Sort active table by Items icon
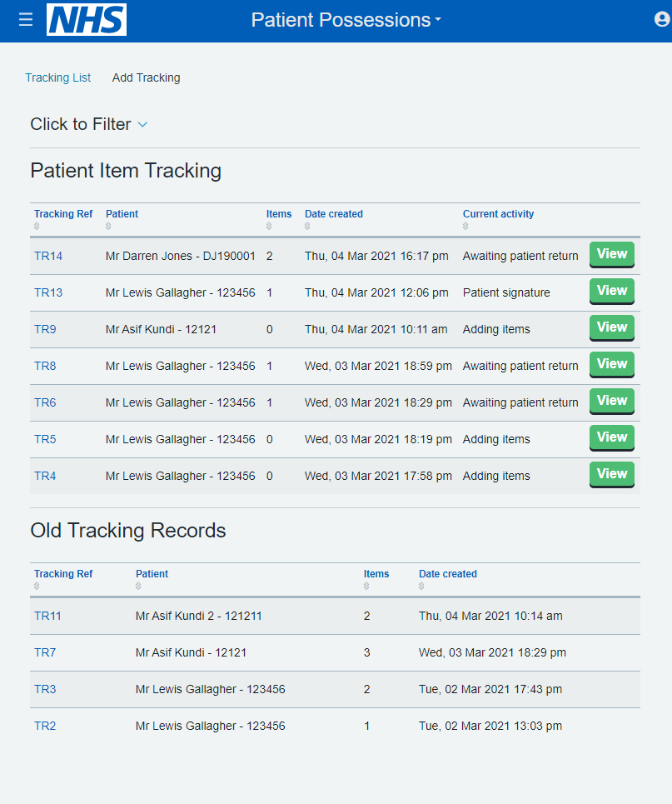This screenshot has height=804, width=672. pyautogui.click(x=269, y=227)
